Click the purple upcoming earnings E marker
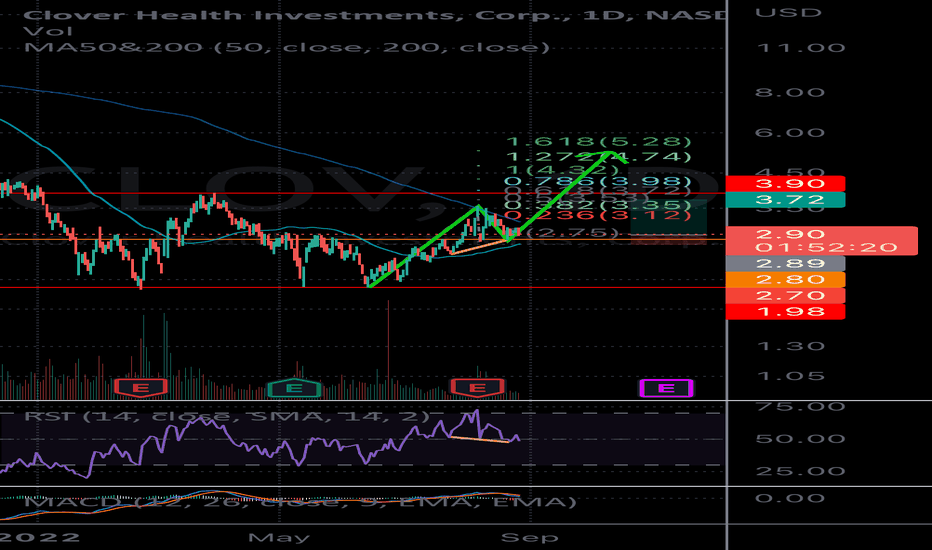 pyautogui.click(x=666, y=388)
